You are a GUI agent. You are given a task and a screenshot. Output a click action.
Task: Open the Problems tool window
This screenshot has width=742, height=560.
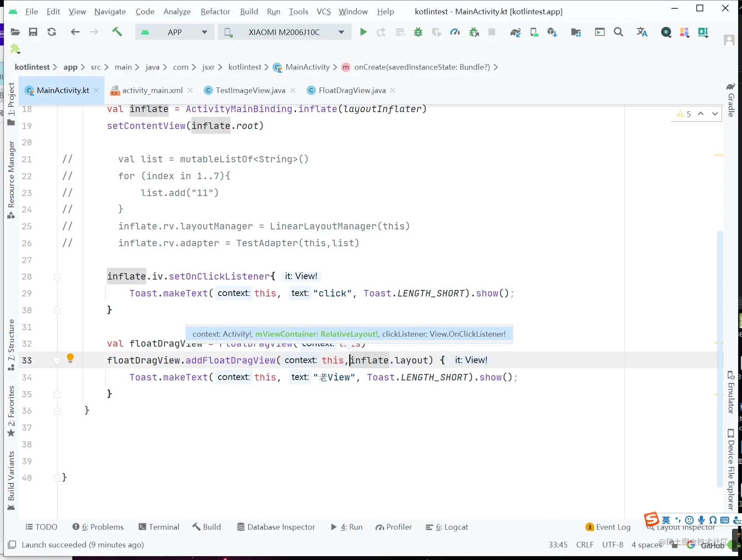coord(98,527)
